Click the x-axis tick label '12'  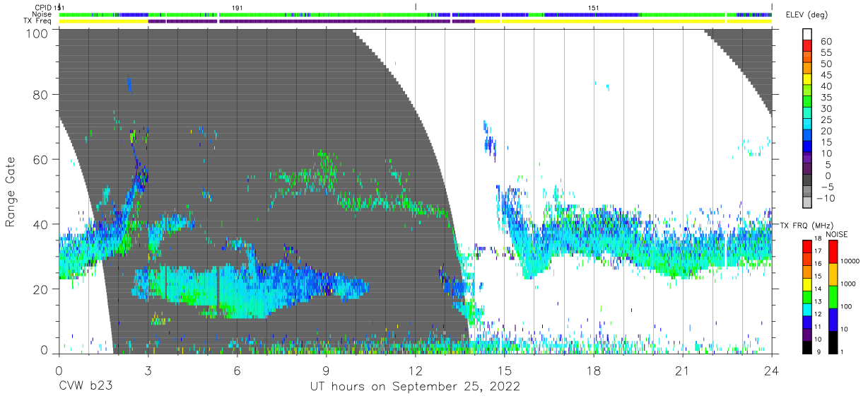(415, 371)
